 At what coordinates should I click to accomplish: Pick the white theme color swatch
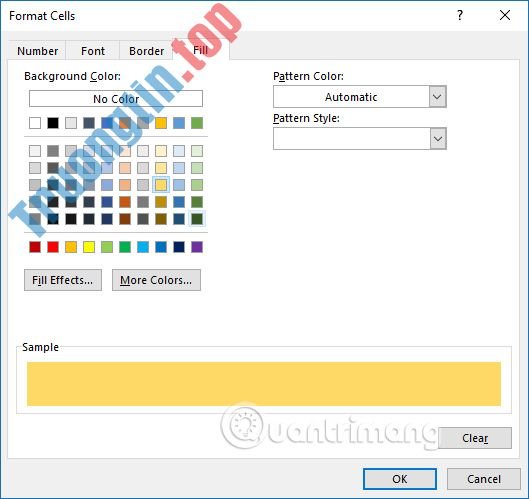tap(35, 123)
